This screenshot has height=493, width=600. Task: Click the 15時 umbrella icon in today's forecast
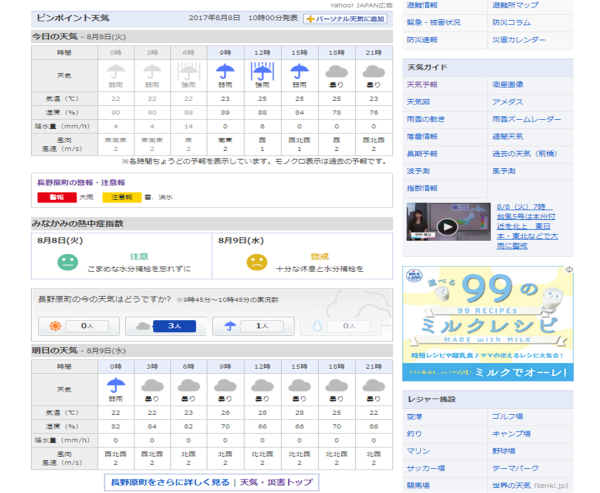[299, 72]
